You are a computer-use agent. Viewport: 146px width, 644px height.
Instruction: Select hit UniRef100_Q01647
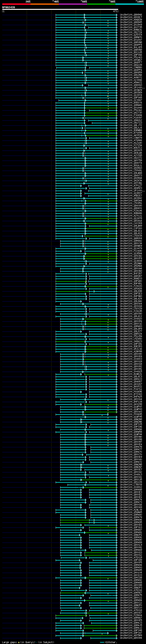(x=131, y=40)
